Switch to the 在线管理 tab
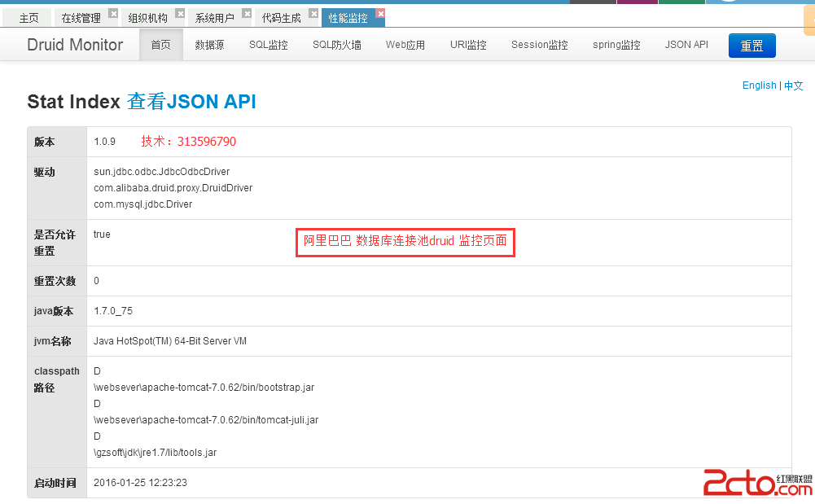Viewport: 815px width, 504px height. [x=81, y=18]
